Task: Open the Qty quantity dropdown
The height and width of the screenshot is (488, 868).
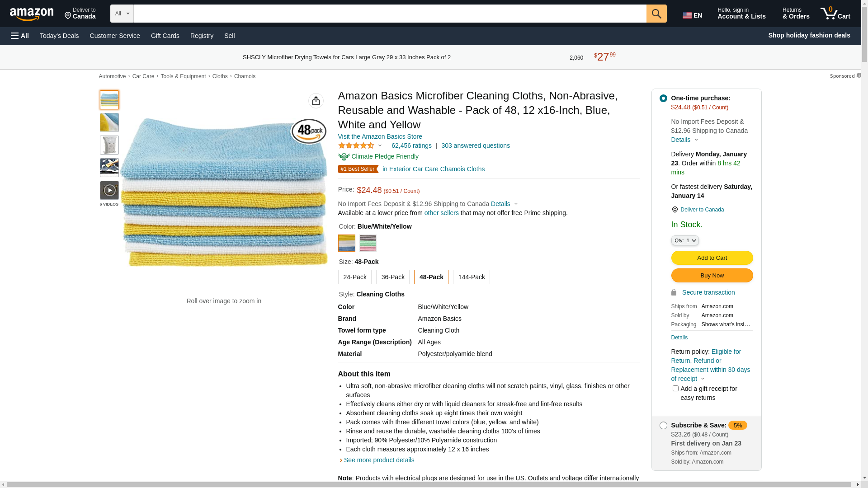Action: click(684, 240)
